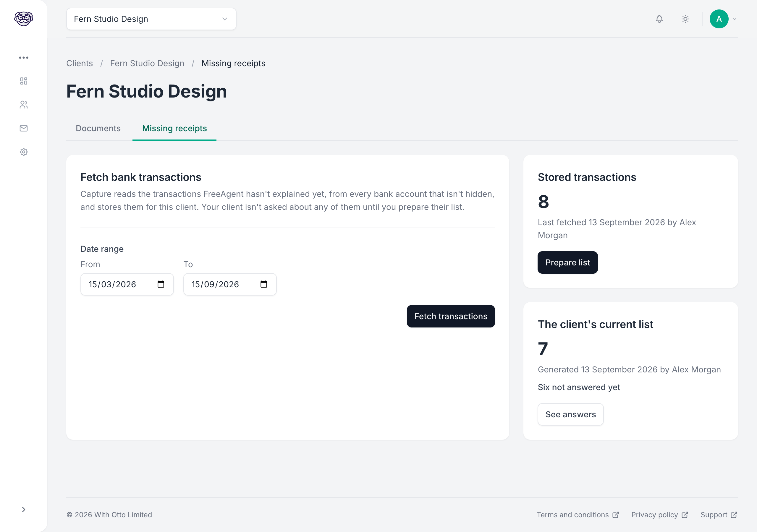Expand the Fern Studio Design client selector
The width and height of the screenshot is (757, 532).
pos(151,19)
